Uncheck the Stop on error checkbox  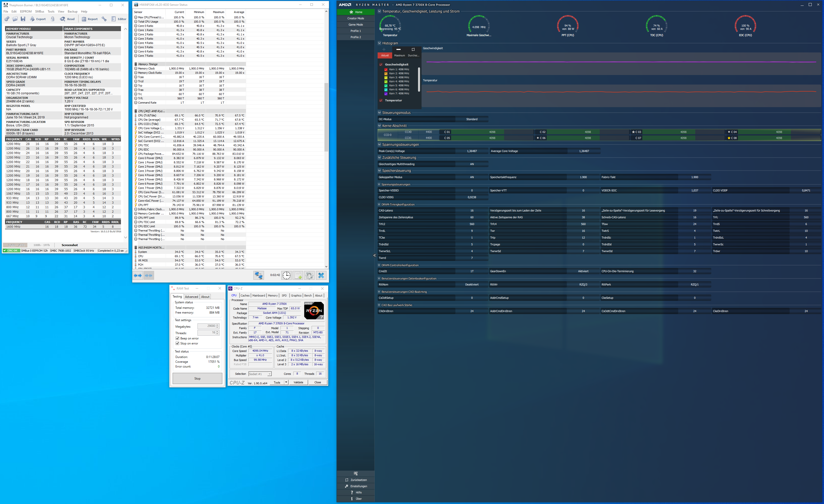(178, 343)
